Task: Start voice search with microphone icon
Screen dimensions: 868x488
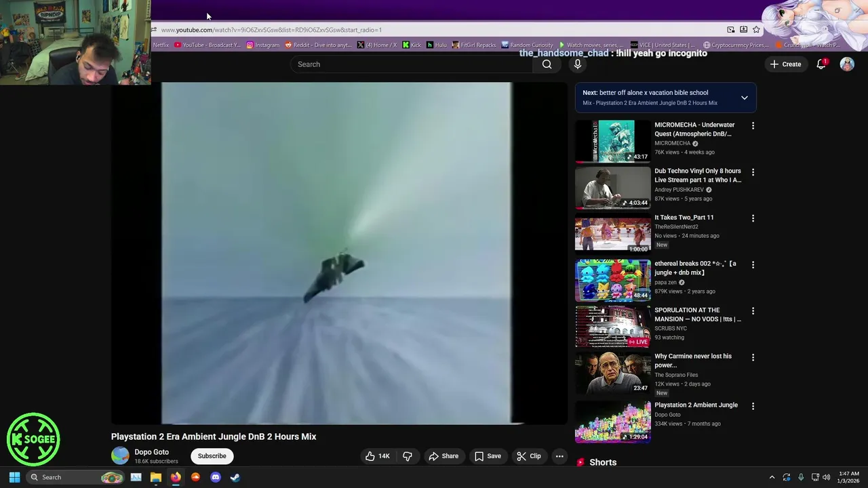Action: click(x=577, y=64)
